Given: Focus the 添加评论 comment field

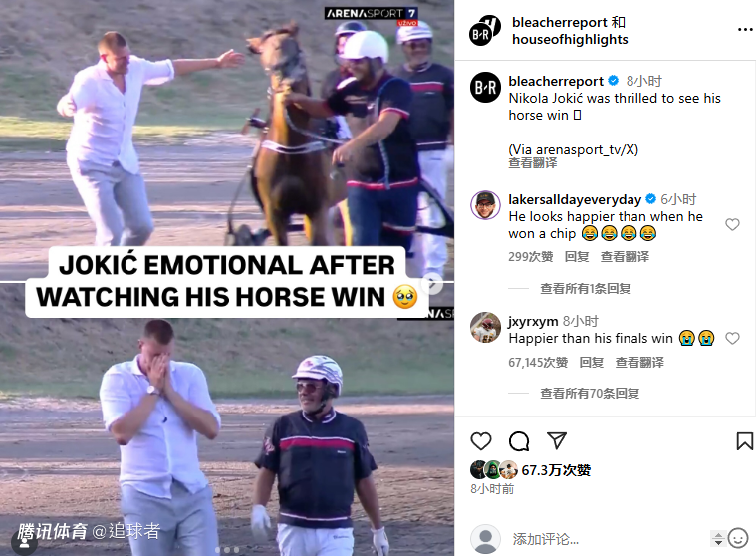Looking at the screenshot, I should tap(608, 539).
